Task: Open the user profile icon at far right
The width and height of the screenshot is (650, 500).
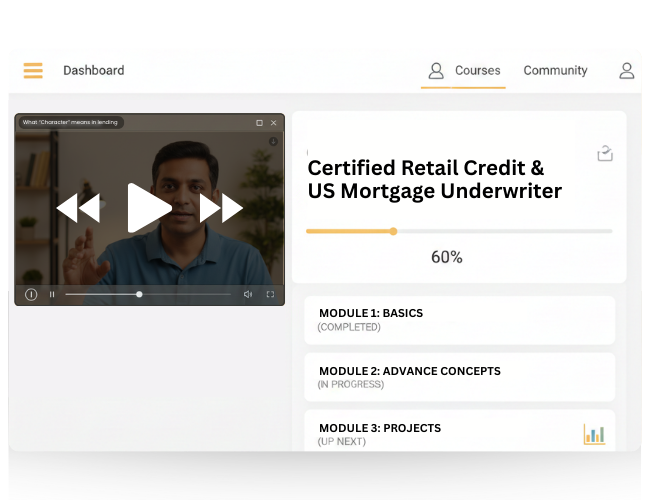Action: point(626,71)
